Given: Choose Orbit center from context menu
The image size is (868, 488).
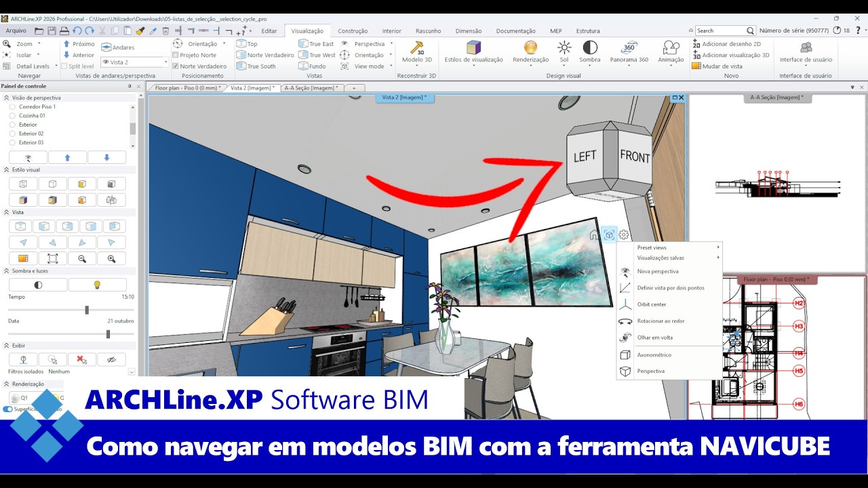Looking at the screenshot, I should (669, 304).
